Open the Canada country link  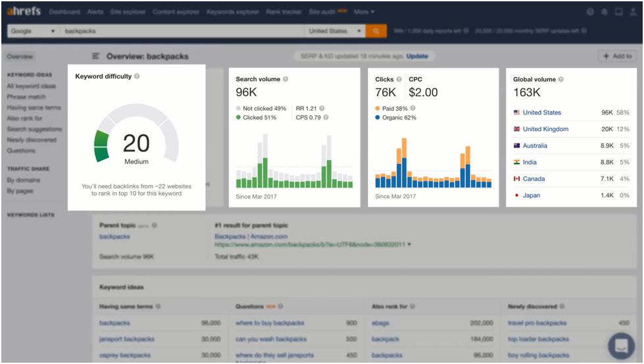533,179
